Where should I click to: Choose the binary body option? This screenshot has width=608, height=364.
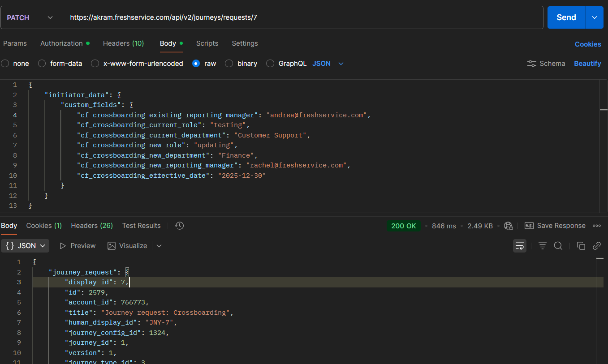click(x=229, y=64)
